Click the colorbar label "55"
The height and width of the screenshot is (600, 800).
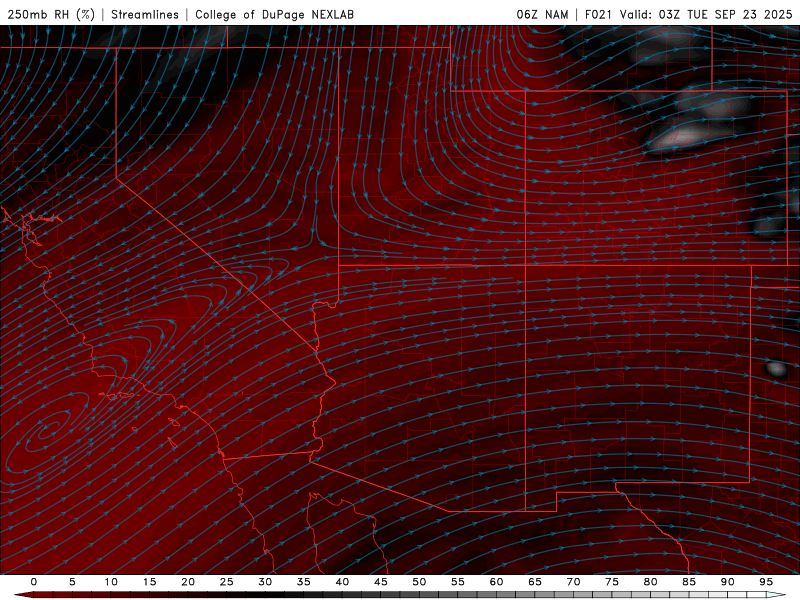[458, 582]
